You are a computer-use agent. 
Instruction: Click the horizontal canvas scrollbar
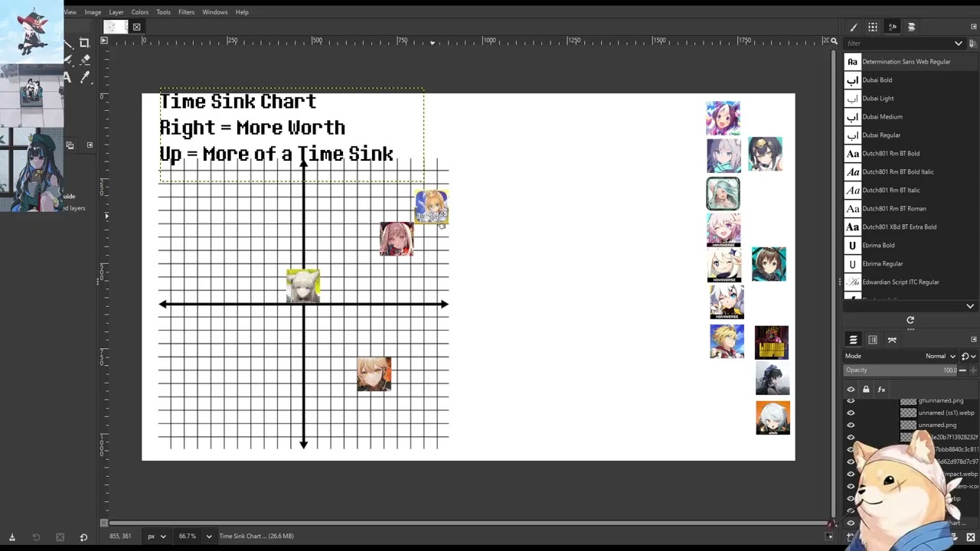click(x=467, y=523)
